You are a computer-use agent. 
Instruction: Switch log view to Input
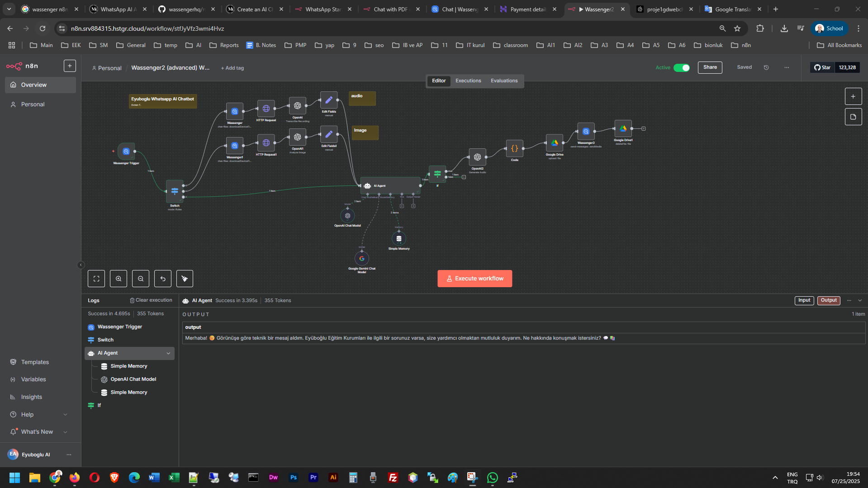coord(804,300)
